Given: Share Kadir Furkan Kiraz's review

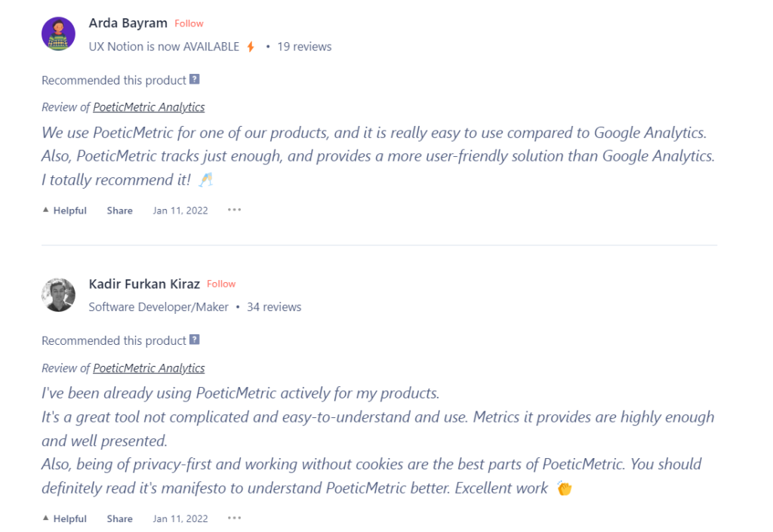Looking at the screenshot, I should point(120,518).
